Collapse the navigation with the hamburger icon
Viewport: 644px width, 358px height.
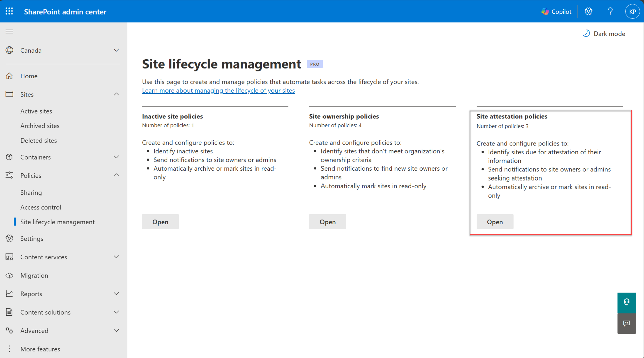9,32
